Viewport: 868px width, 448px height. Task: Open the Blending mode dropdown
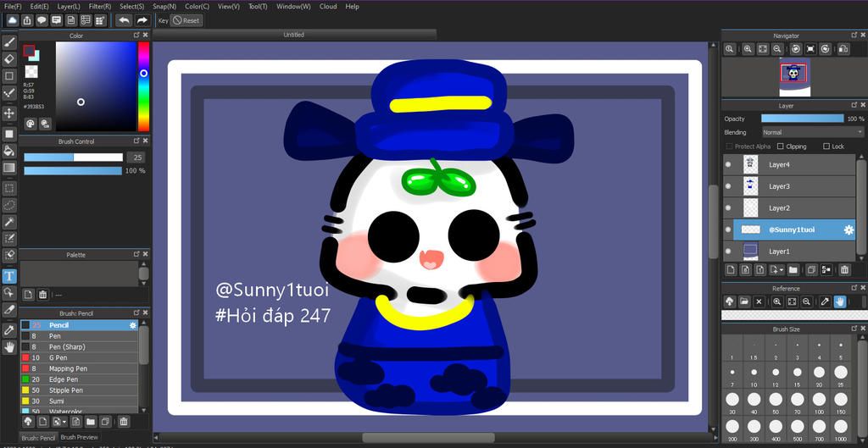coord(813,133)
